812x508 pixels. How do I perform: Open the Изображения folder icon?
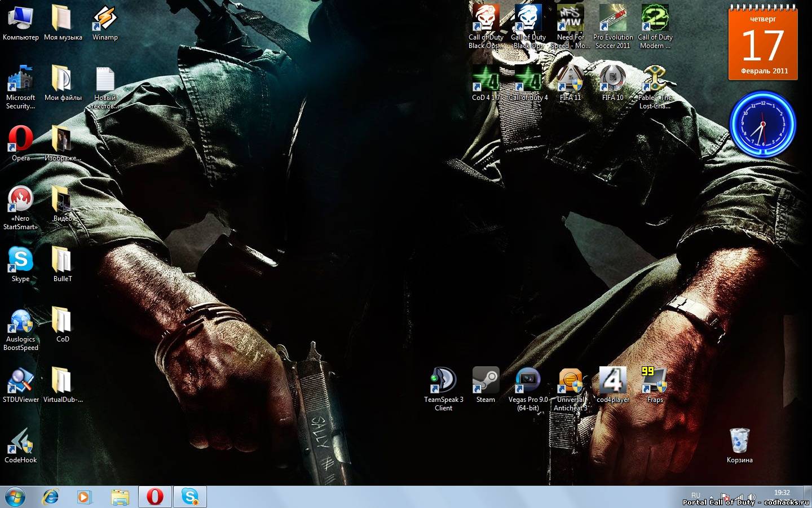pyautogui.click(x=63, y=144)
